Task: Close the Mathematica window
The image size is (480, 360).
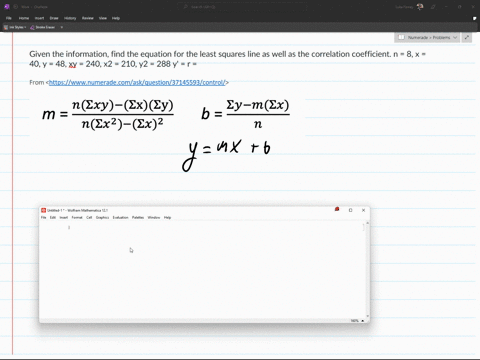Action: pyautogui.click(x=363, y=210)
